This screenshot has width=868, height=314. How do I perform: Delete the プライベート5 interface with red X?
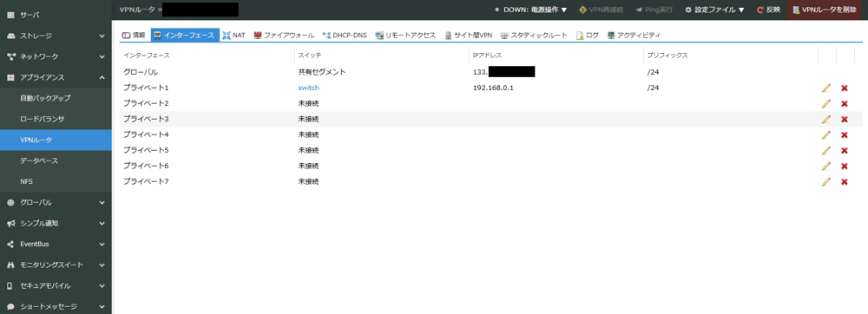pos(845,150)
